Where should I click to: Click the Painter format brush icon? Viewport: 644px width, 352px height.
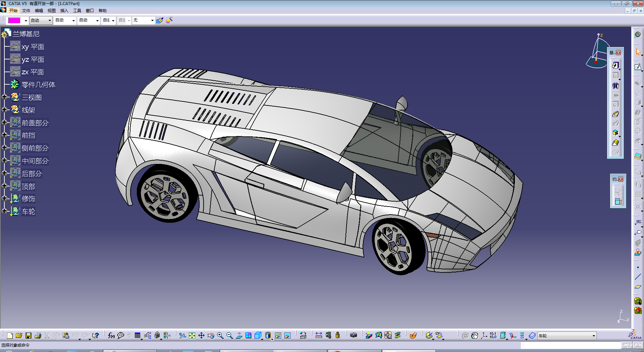[x=160, y=20]
